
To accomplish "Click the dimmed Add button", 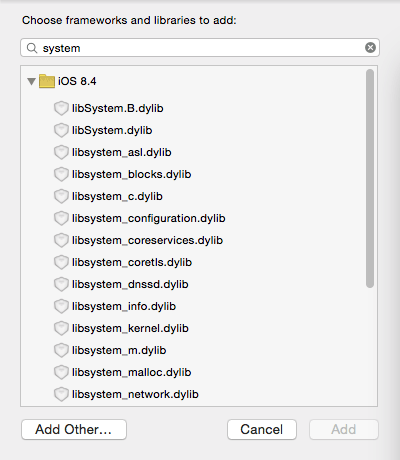I will click(344, 430).
